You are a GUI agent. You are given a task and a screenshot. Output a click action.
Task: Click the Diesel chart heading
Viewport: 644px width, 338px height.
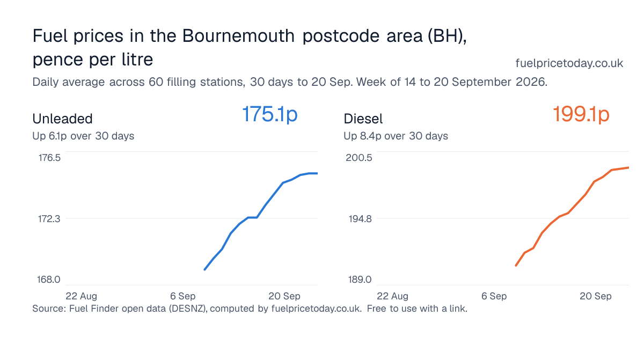363,119
